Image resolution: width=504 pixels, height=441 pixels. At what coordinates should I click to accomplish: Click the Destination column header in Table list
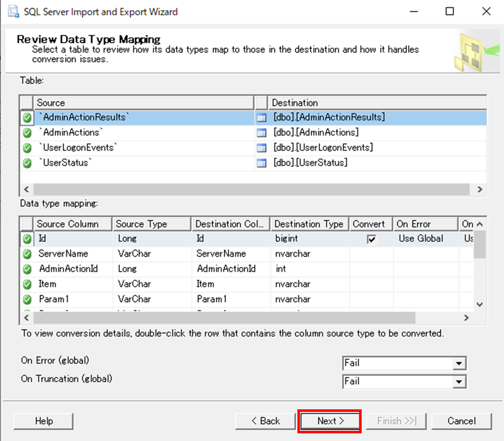377,103
